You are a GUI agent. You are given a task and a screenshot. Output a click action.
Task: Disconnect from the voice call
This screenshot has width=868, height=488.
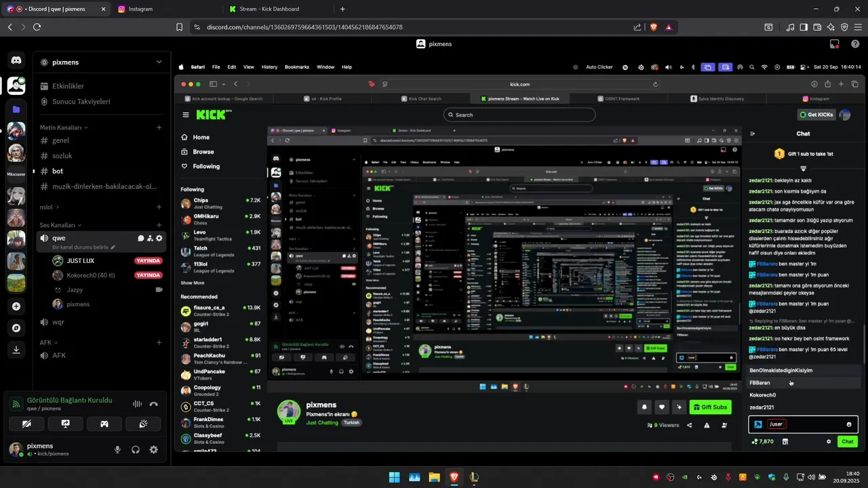point(153,404)
